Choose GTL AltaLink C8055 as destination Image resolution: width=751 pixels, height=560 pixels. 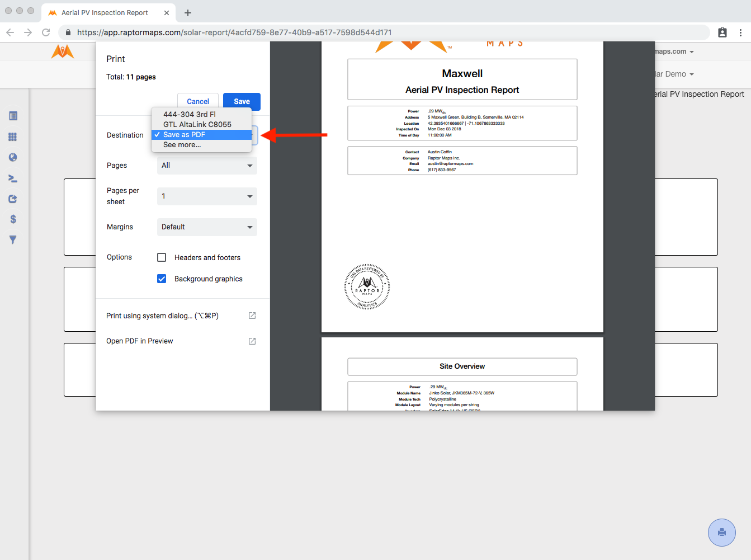[201, 124]
